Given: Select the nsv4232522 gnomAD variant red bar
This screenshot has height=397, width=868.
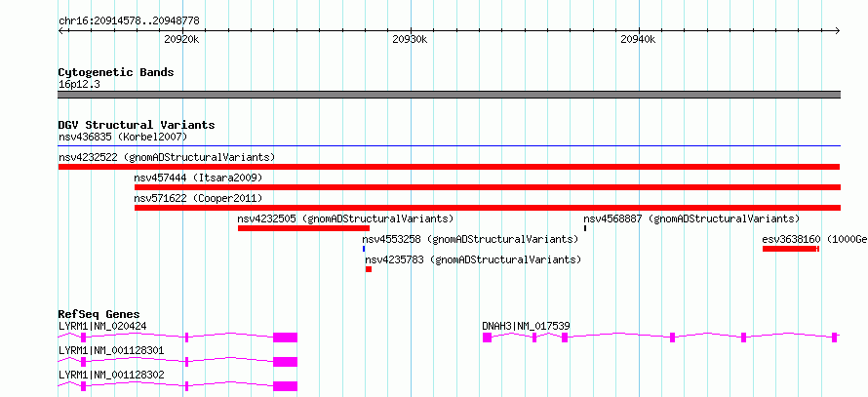Looking at the screenshot, I should (x=449, y=167).
